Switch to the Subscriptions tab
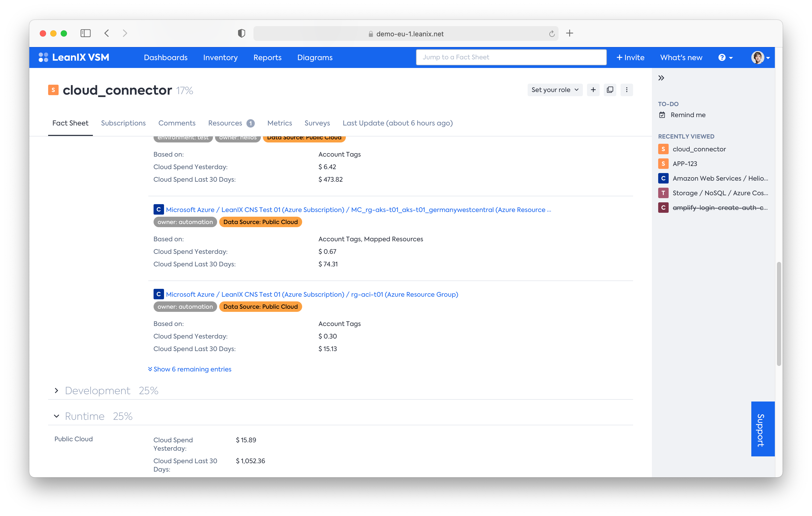 point(123,123)
